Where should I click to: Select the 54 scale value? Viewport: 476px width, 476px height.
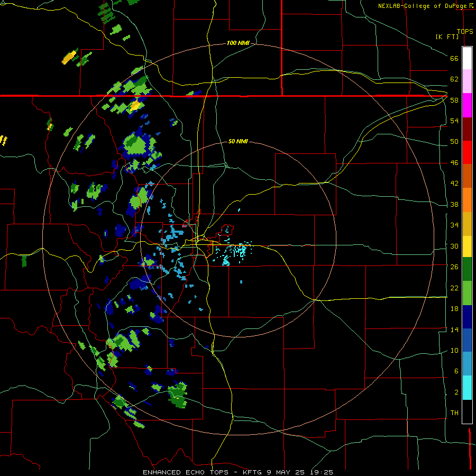(454, 121)
